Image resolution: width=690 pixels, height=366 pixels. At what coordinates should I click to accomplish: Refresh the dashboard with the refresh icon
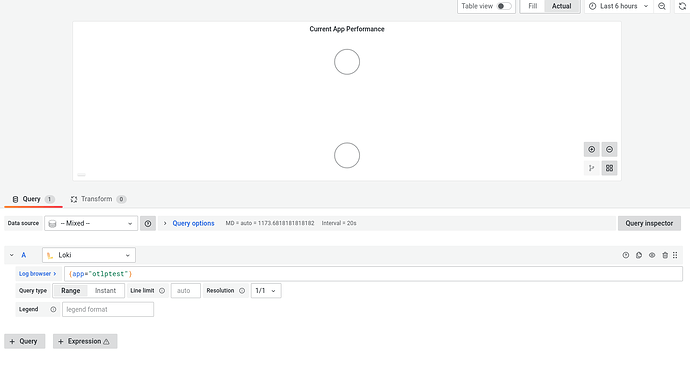(x=683, y=6)
